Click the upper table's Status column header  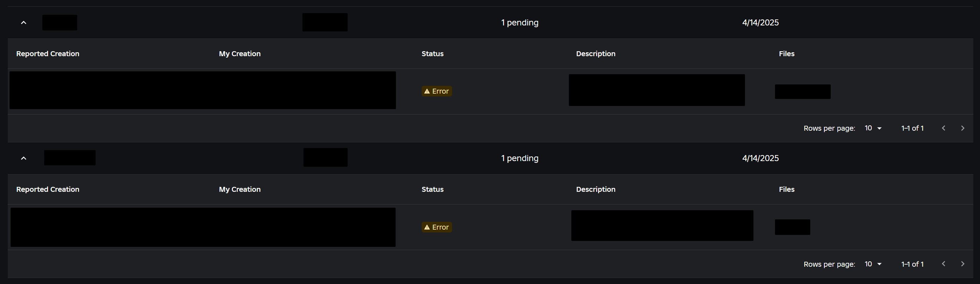pos(433,54)
